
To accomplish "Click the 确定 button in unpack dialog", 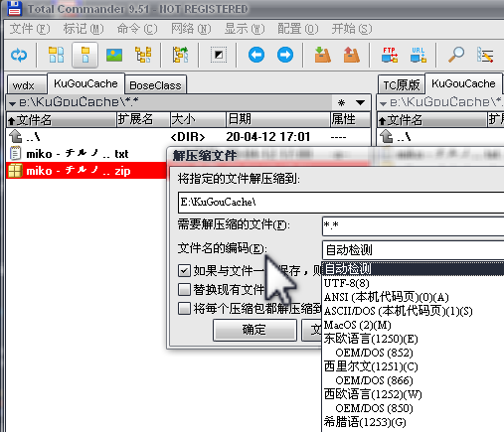I will tap(254, 330).
